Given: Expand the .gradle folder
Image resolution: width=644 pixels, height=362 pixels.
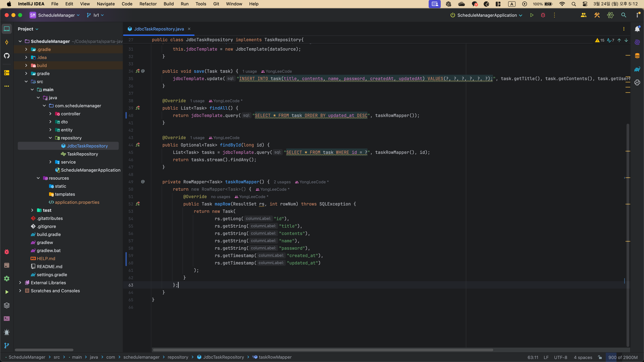Looking at the screenshot, I should 26,49.
